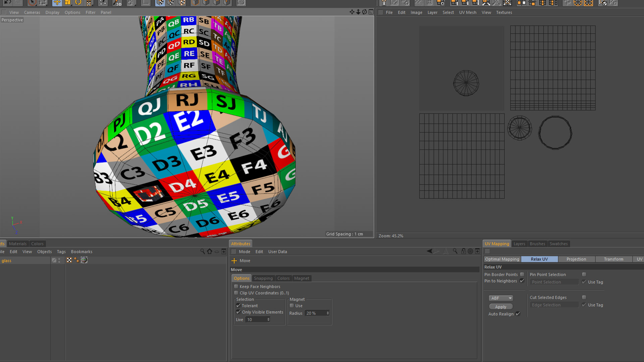The width and height of the screenshot is (644, 362).
Task: Select the glass object in Objects list
Action: point(6,261)
